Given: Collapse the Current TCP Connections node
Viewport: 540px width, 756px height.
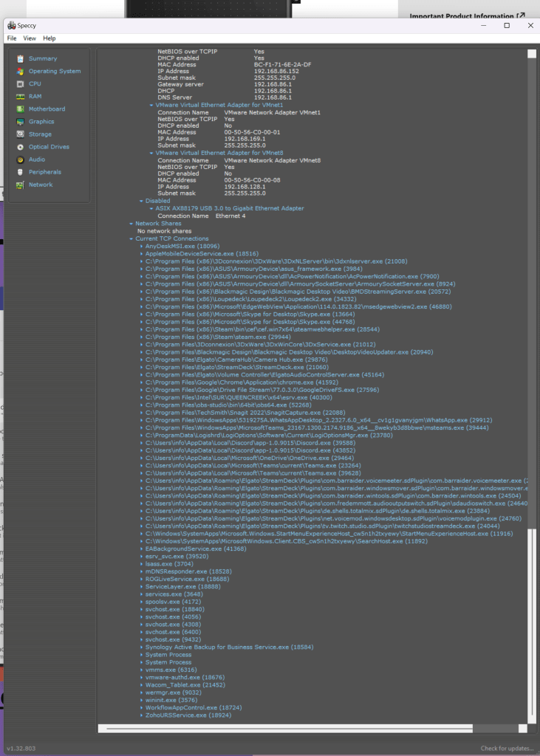Looking at the screenshot, I should click(131, 238).
